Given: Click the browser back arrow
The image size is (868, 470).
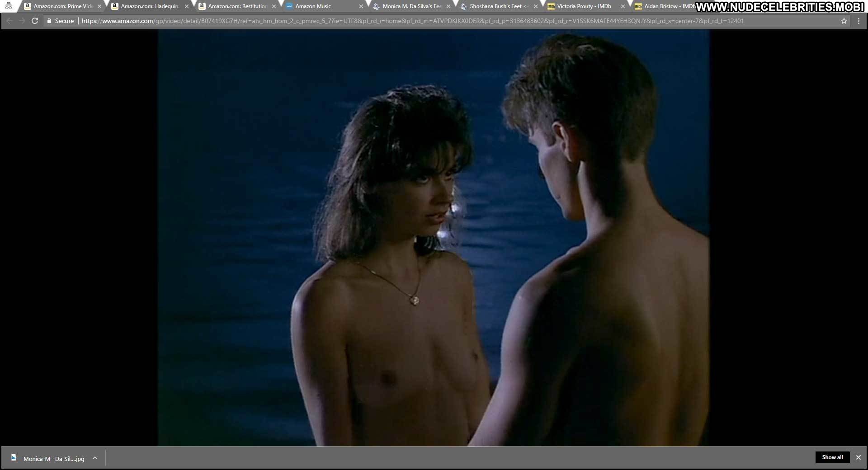Looking at the screenshot, I should 9,21.
